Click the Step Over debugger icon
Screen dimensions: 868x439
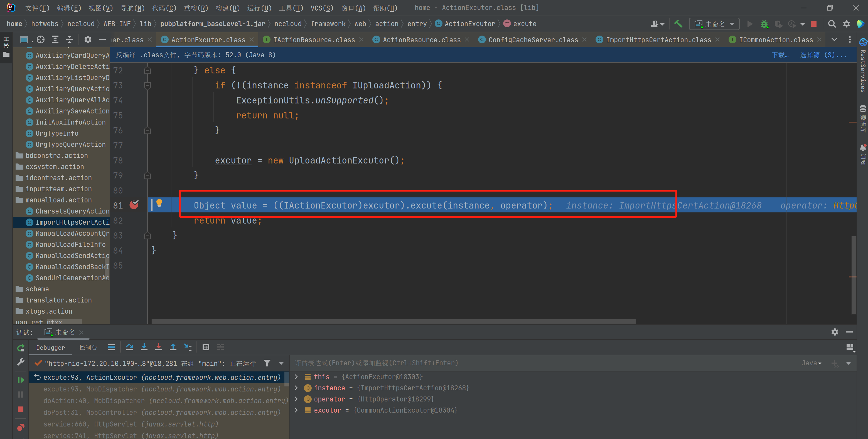click(129, 347)
